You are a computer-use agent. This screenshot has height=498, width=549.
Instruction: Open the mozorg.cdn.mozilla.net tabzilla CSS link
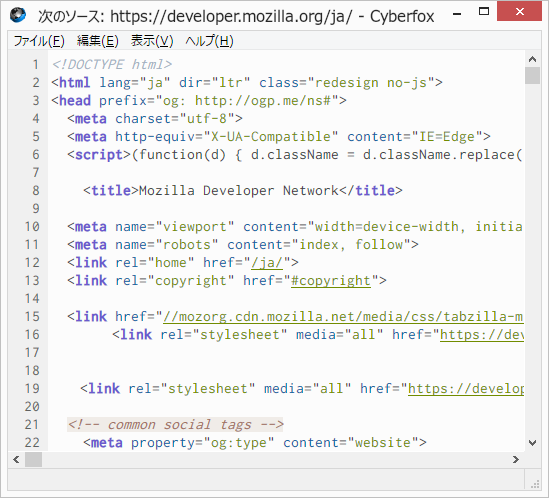(343, 317)
